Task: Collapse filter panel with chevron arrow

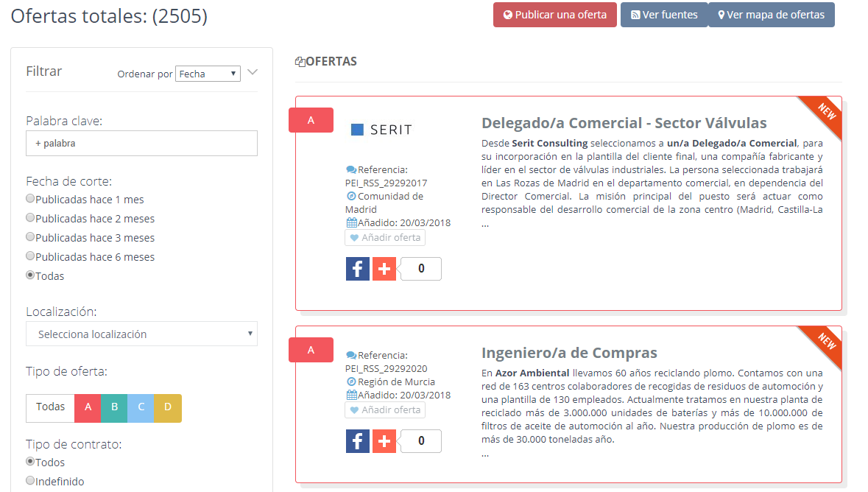Action: [x=253, y=72]
